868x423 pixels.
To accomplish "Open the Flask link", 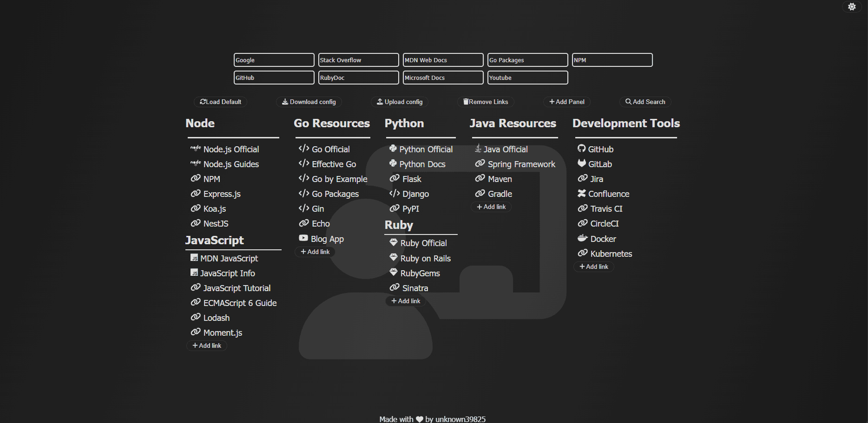I will 412,179.
